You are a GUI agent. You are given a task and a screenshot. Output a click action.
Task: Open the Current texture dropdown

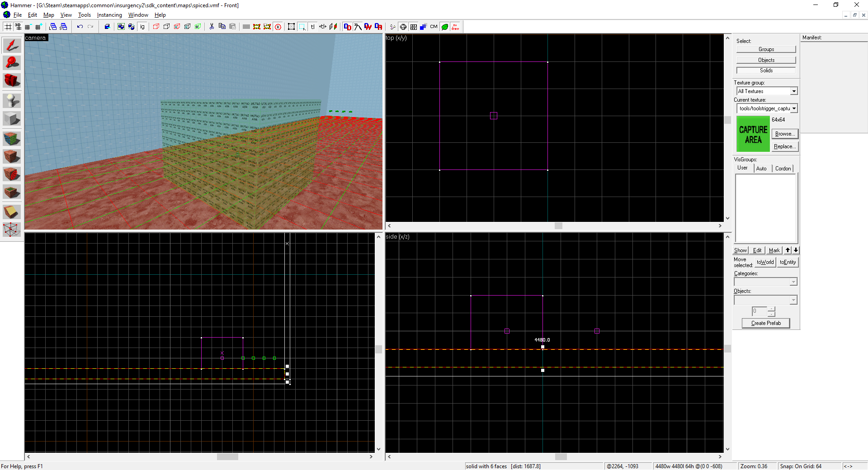794,108
